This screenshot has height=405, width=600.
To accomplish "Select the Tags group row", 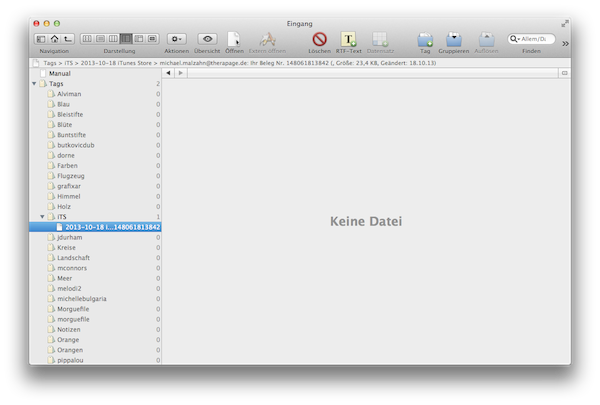I will [x=95, y=83].
